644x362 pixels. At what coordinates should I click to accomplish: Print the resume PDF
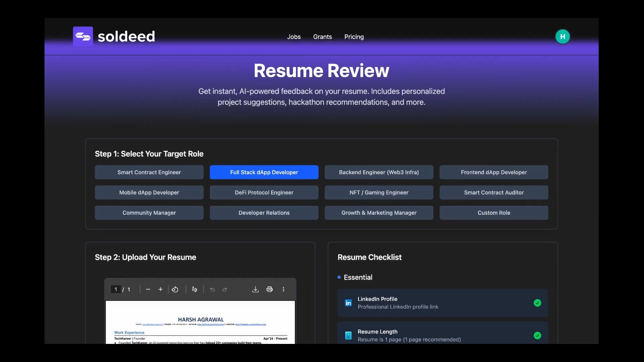(269, 289)
